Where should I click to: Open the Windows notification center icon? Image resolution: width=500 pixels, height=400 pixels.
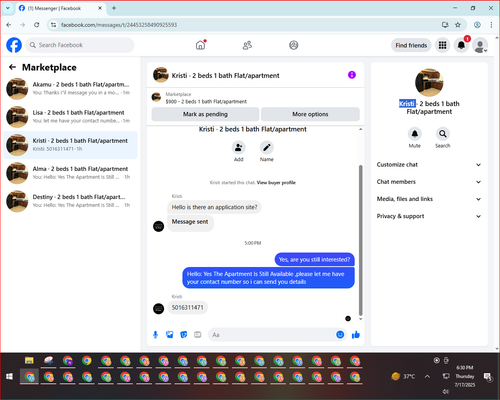[488, 377]
